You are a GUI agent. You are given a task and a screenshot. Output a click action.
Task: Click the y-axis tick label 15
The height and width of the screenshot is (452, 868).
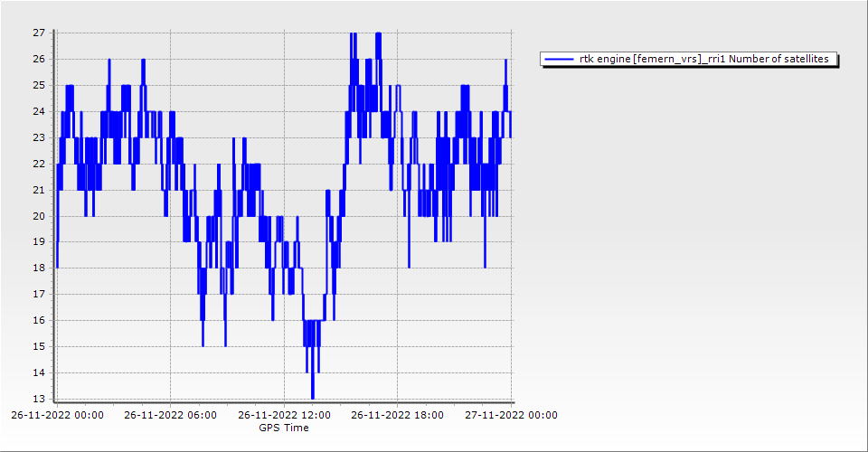pyautogui.click(x=39, y=346)
